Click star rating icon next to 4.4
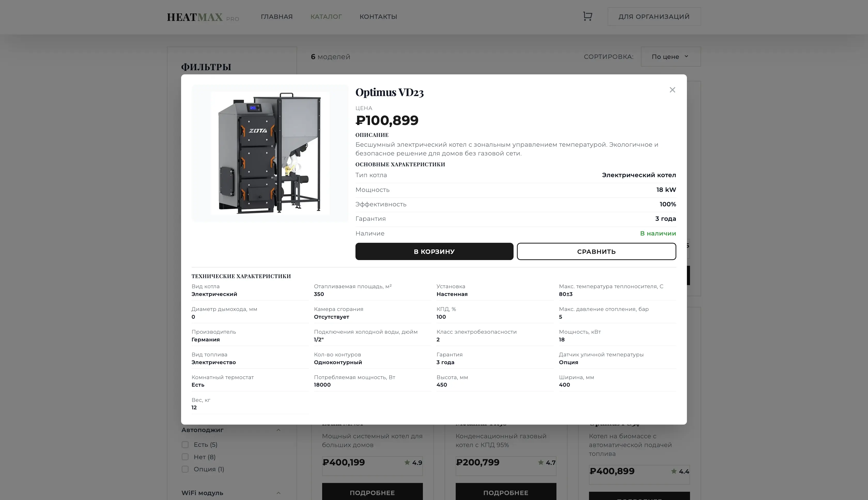The image size is (868, 500). 673,471
